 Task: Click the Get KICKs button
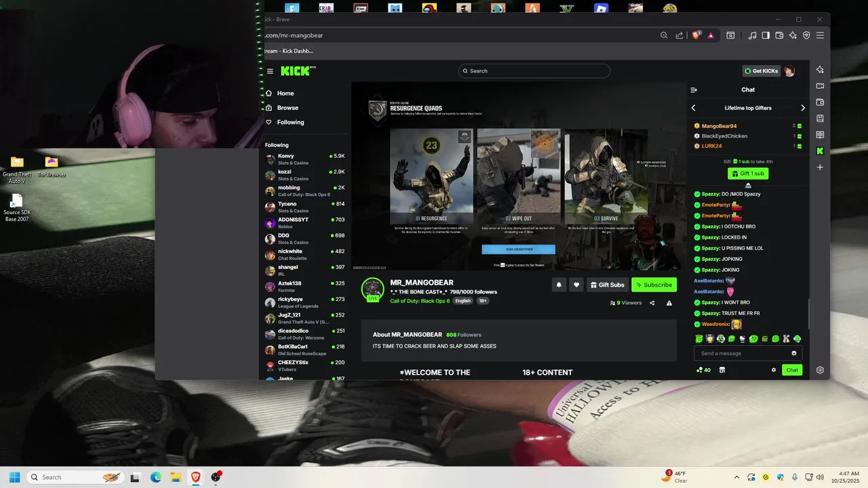(761, 70)
